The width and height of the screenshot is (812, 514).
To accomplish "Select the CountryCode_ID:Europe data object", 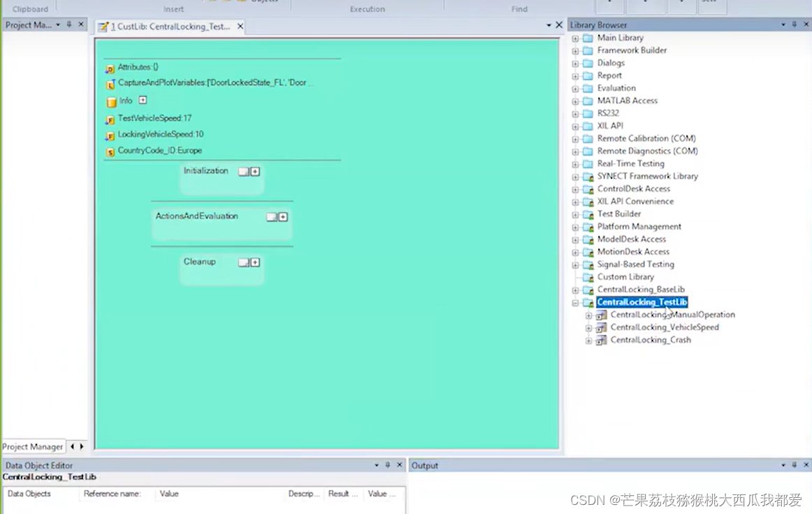I will pos(159,150).
